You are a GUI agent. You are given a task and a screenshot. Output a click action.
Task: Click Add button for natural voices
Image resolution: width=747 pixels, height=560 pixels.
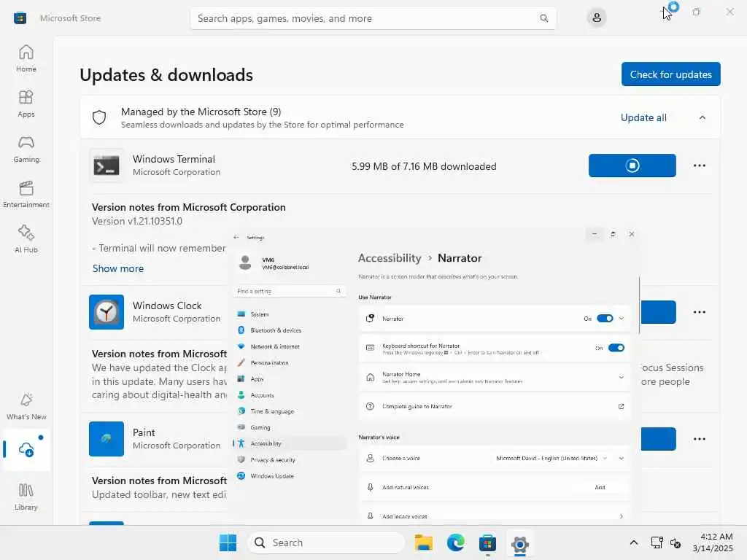coord(600,487)
